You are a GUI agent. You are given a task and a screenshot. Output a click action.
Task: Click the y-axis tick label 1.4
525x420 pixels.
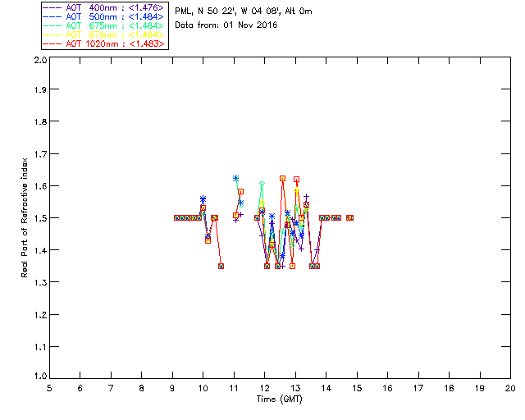click(x=40, y=250)
